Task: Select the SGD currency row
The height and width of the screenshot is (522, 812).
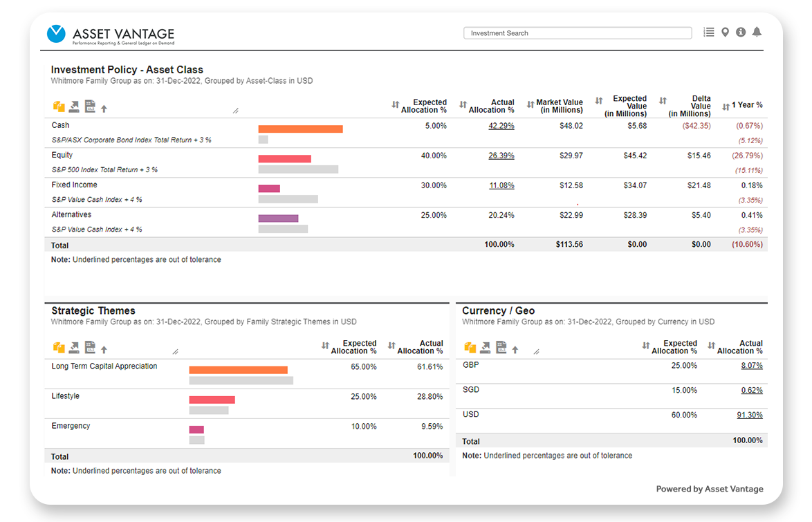Action: click(x=611, y=396)
